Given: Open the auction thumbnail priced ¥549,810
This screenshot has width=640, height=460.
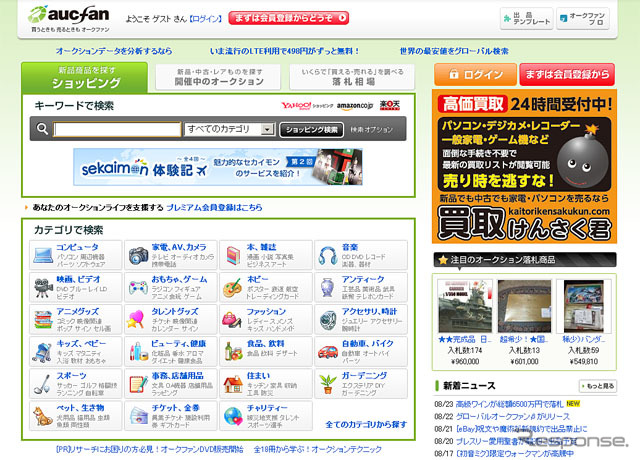Looking at the screenshot, I should [x=584, y=306].
